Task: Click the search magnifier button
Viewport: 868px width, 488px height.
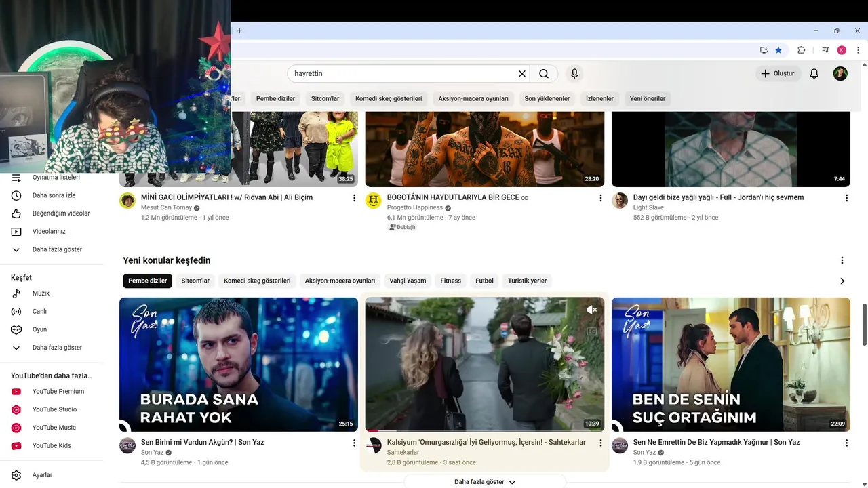Action: 544,73
